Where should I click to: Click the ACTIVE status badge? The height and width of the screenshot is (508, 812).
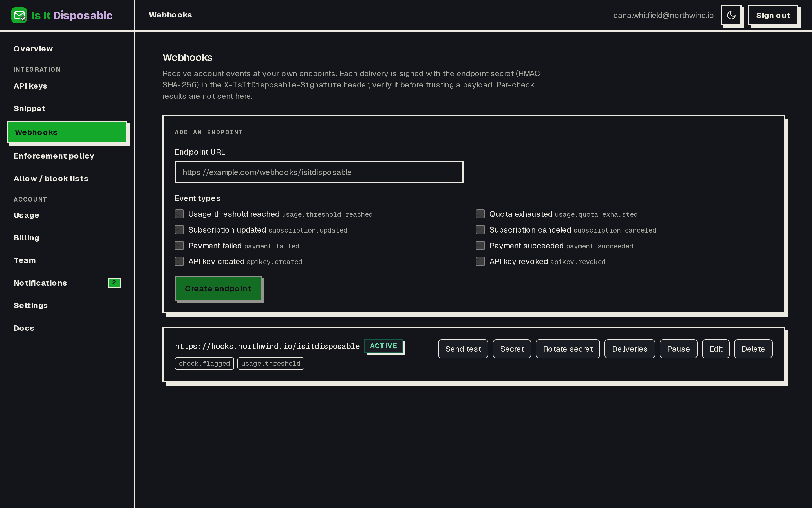(383, 346)
